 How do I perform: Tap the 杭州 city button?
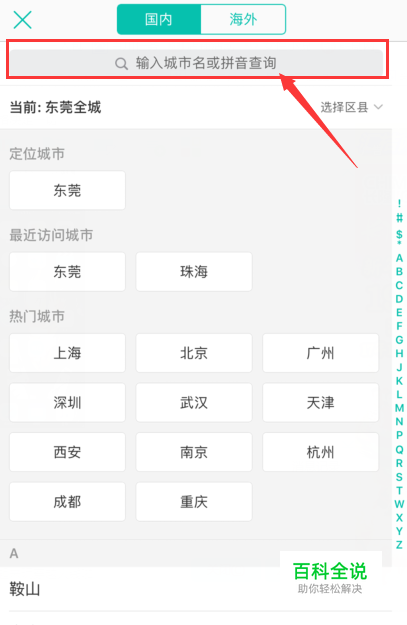pyautogui.click(x=320, y=452)
